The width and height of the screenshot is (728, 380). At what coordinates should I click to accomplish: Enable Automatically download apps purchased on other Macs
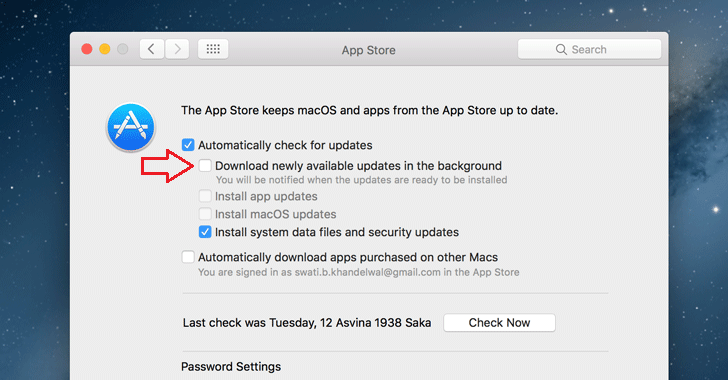188,257
